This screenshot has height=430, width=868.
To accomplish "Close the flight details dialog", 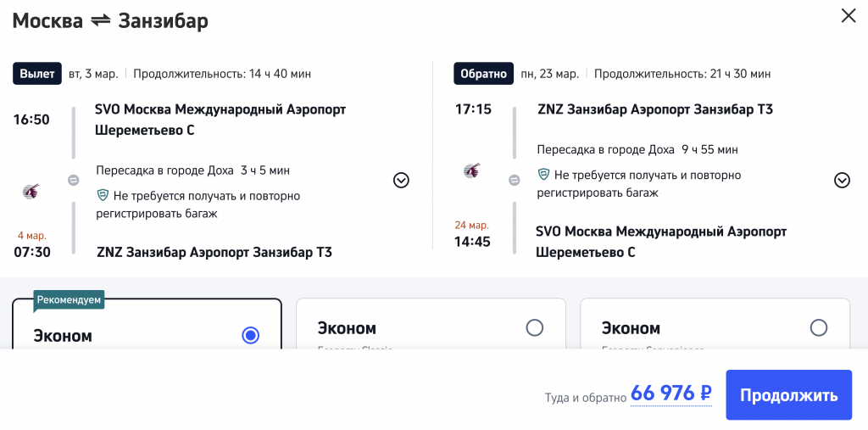I will pyautogui.click(x=848, y=16).
